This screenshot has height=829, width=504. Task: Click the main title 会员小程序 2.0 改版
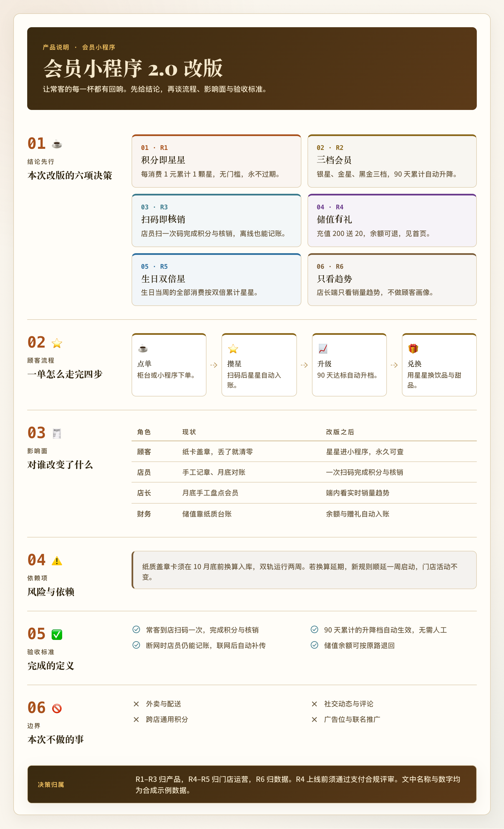coord(133,68)
